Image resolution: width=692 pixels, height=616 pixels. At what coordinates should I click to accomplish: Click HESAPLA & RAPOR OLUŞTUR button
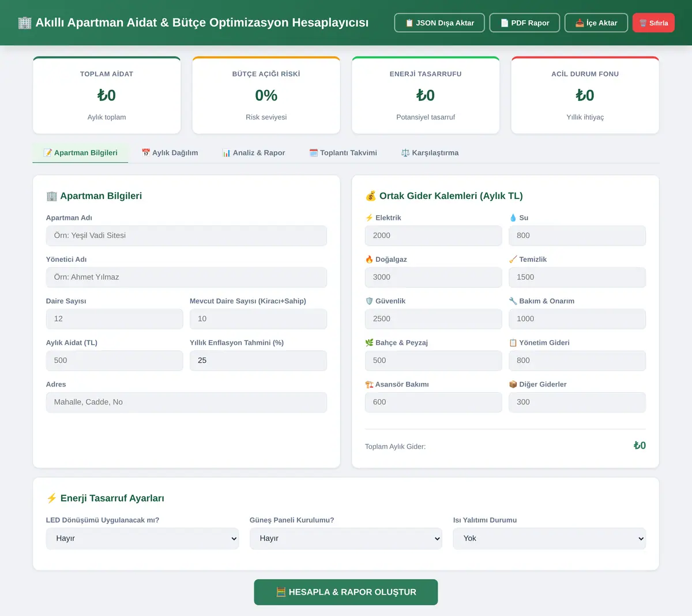[346, 592]
